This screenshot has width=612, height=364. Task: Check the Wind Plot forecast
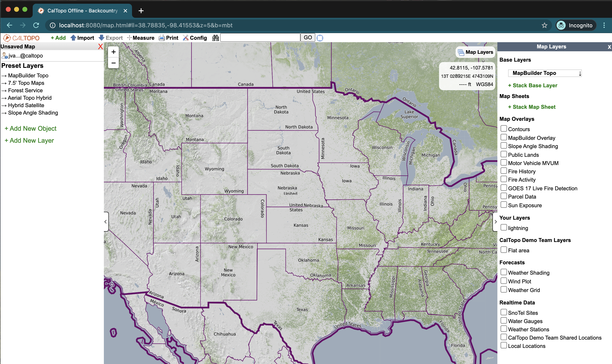[504, 281]
